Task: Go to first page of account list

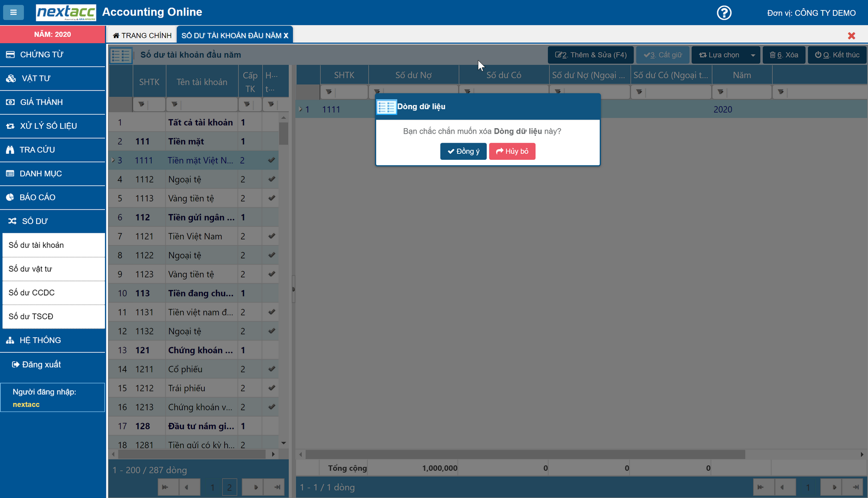Action: (165, 487)
